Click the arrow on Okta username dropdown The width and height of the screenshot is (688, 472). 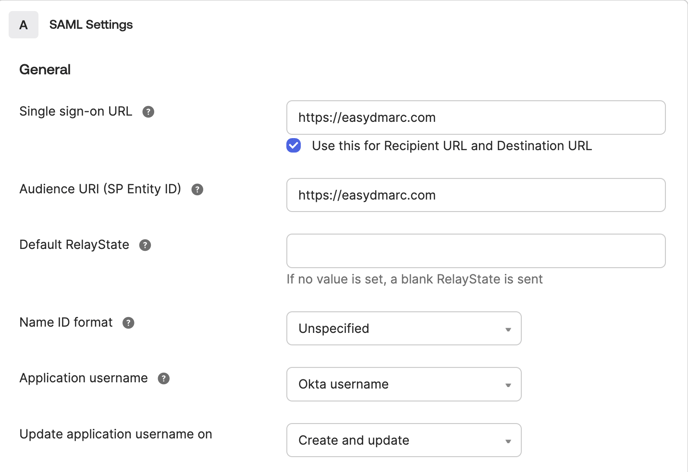508,385
